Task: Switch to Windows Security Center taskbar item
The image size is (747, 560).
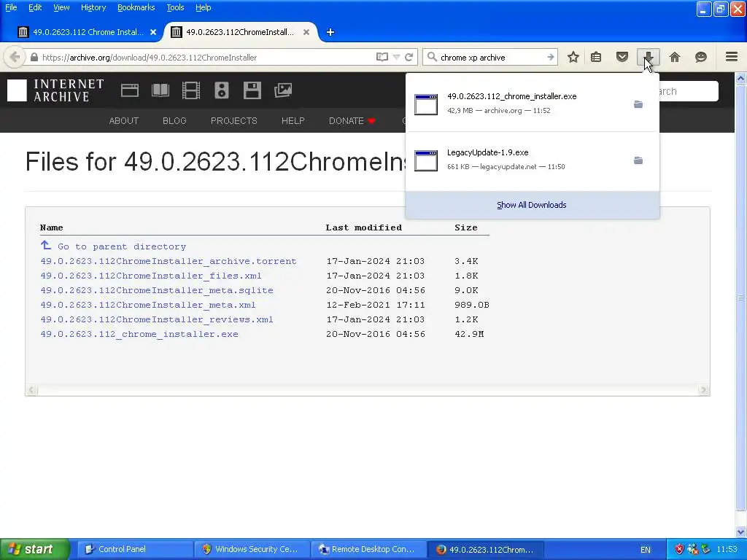Action: (252, 549)
